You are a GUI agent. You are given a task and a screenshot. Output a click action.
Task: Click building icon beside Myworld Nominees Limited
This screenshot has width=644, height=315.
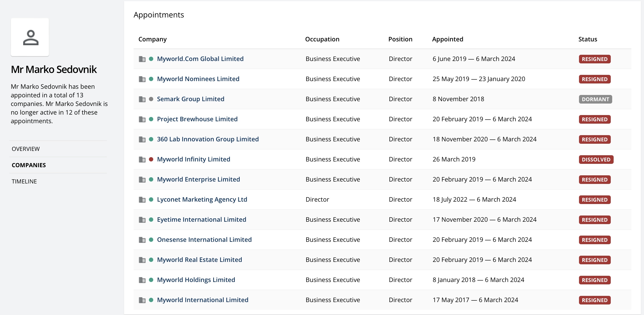click(x=142, y=79)
